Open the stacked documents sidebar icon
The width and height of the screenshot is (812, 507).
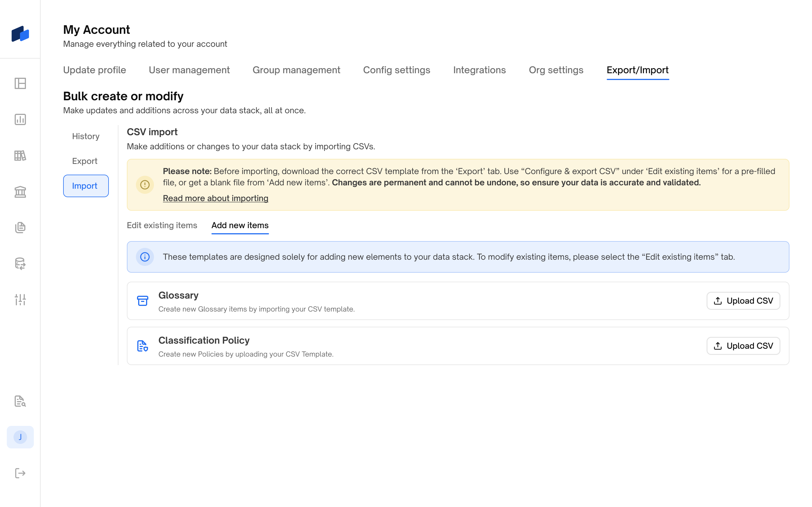click(x=20, y=228)
